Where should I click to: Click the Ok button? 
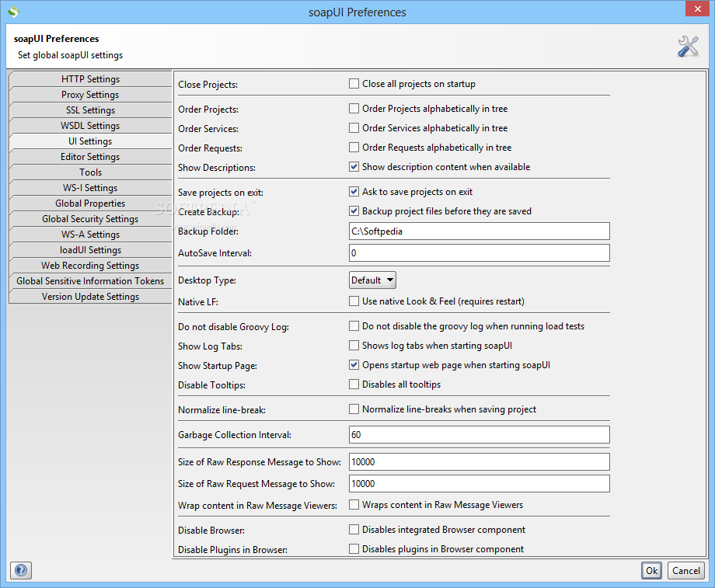pyautogui.click(x=651, y=571)
